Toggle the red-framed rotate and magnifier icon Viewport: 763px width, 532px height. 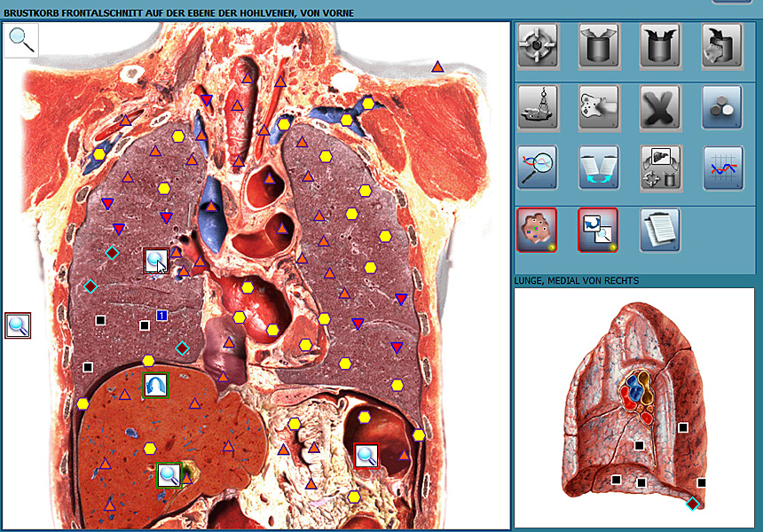(x=598, y=230)
